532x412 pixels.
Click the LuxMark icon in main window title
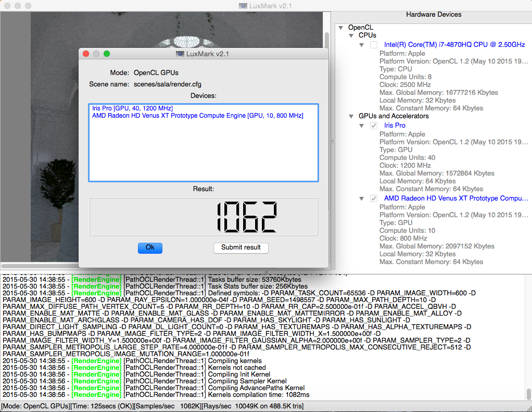pos(243,6)
